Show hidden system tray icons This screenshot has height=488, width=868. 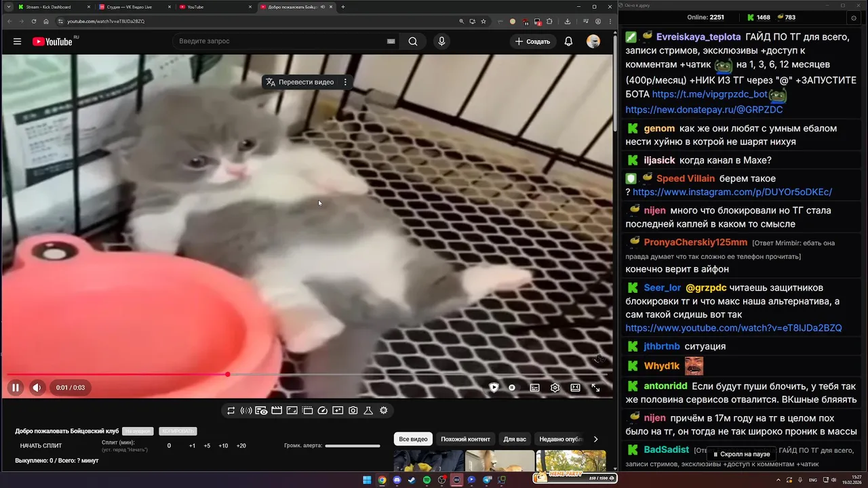[x=778, y=480]
